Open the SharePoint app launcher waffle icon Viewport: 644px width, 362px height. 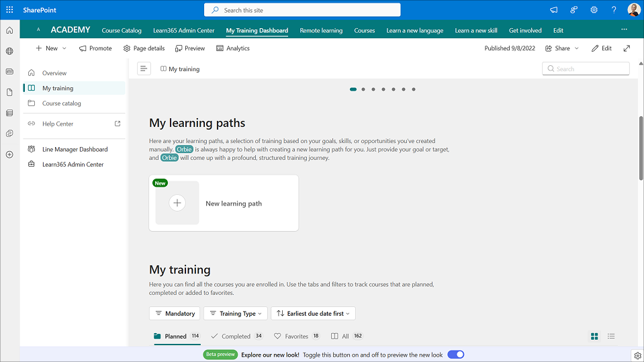tap(9, 10)
